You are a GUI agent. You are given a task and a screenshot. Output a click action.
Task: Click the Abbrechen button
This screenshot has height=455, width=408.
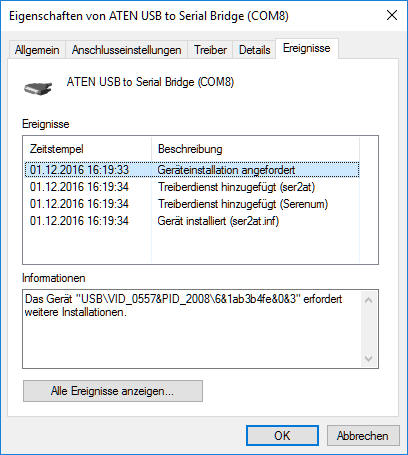(x=363, y=435)
